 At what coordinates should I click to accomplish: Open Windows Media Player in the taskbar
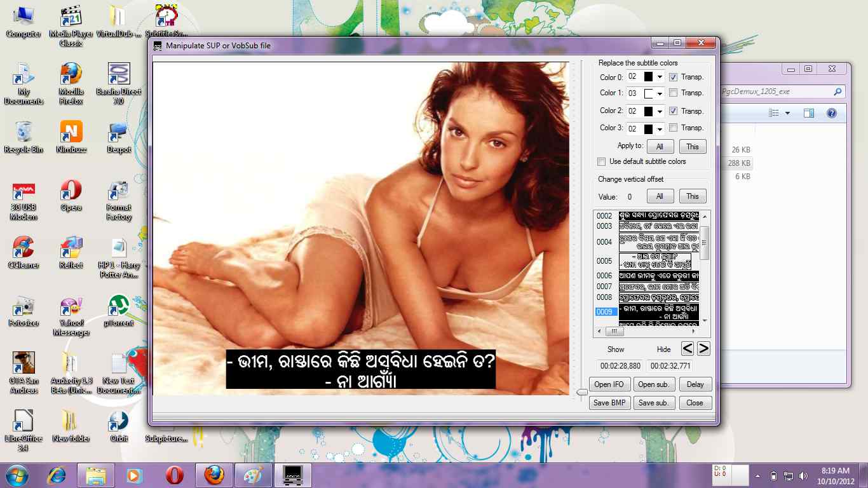[134, 475]
